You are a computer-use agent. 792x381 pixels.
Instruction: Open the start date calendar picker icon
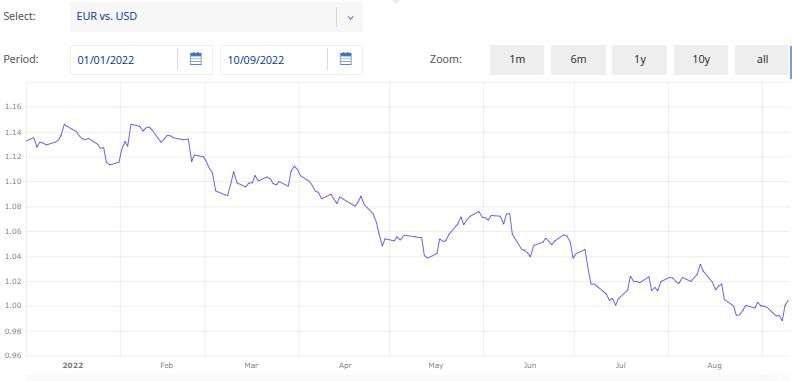(x=195, y=59)
